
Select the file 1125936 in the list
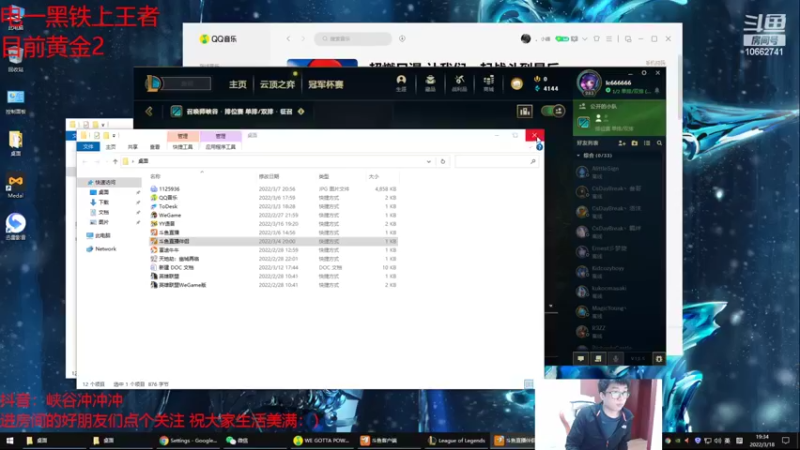click(169, 189)
